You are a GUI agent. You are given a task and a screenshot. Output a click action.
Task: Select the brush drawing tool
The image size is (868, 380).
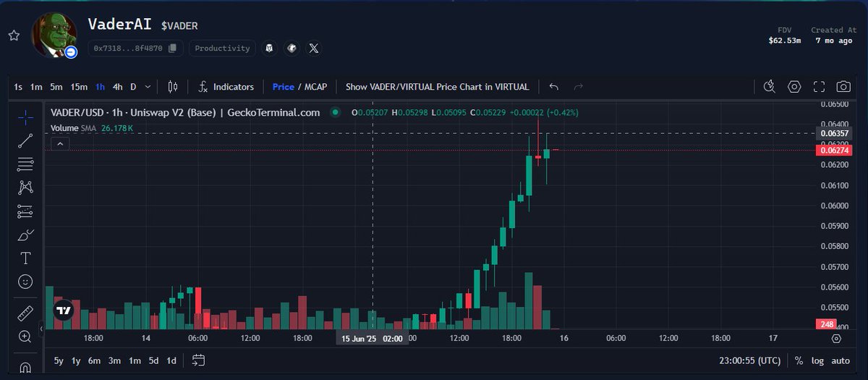click(x=25, y=235)
